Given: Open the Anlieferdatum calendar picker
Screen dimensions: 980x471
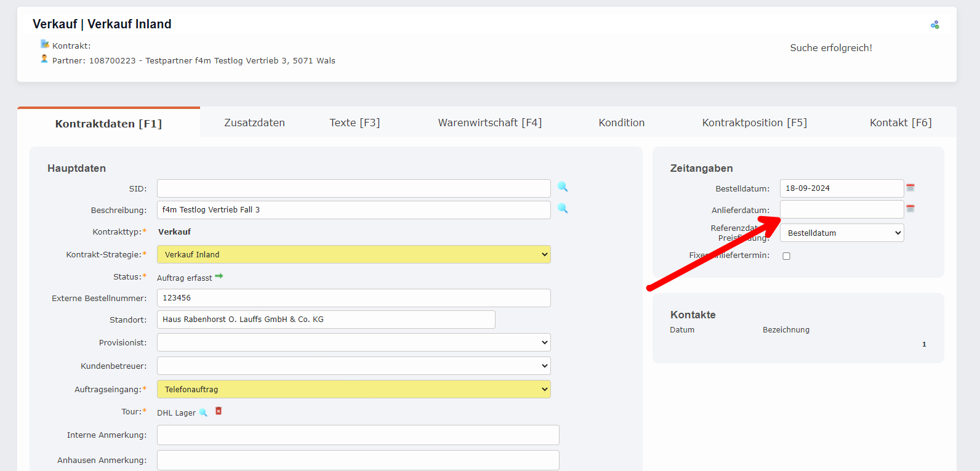Looking at the screenshot, I should pyautogui.click(x=910, y=209).
